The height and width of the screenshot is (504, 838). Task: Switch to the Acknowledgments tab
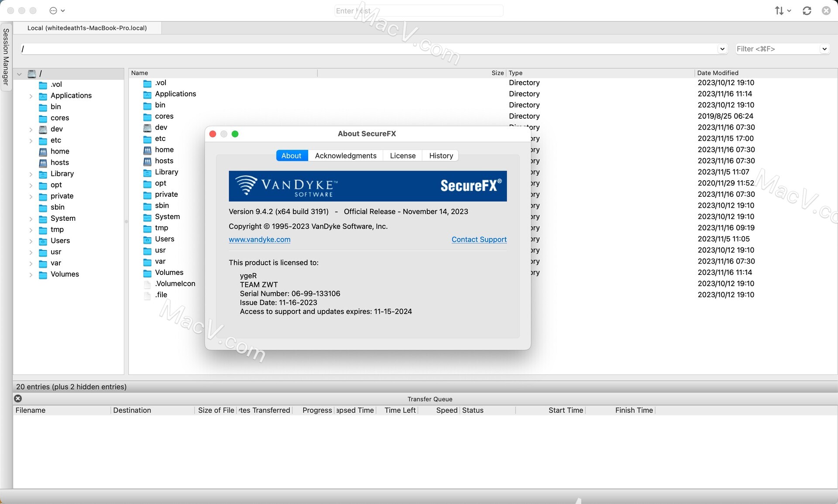tap(346, 156)
